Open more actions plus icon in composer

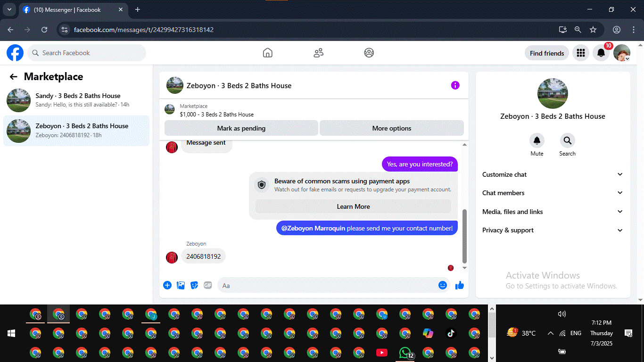(167, 285)
